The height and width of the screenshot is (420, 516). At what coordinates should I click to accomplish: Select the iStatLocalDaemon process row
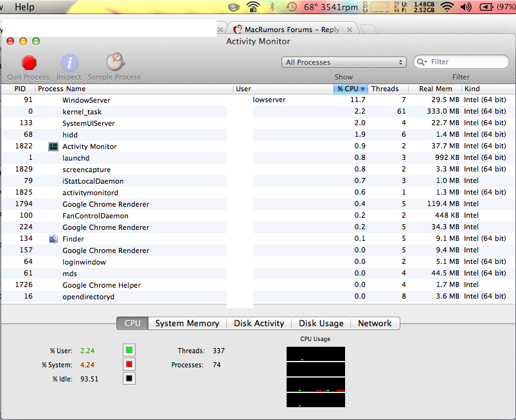click(x=258, y=181)
